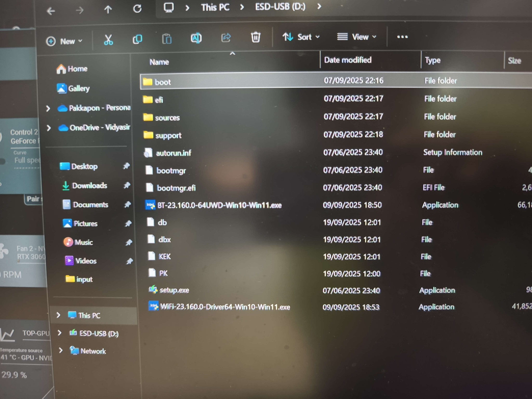Click This PC breadcrumb in address bar
532x399 pixels.
pos(215,7)
